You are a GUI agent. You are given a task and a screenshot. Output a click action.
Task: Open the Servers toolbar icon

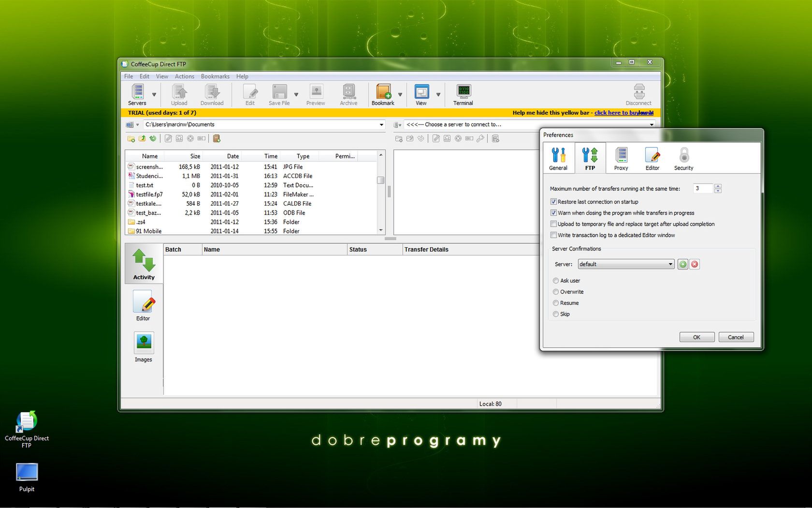click(x=137, y=94)
